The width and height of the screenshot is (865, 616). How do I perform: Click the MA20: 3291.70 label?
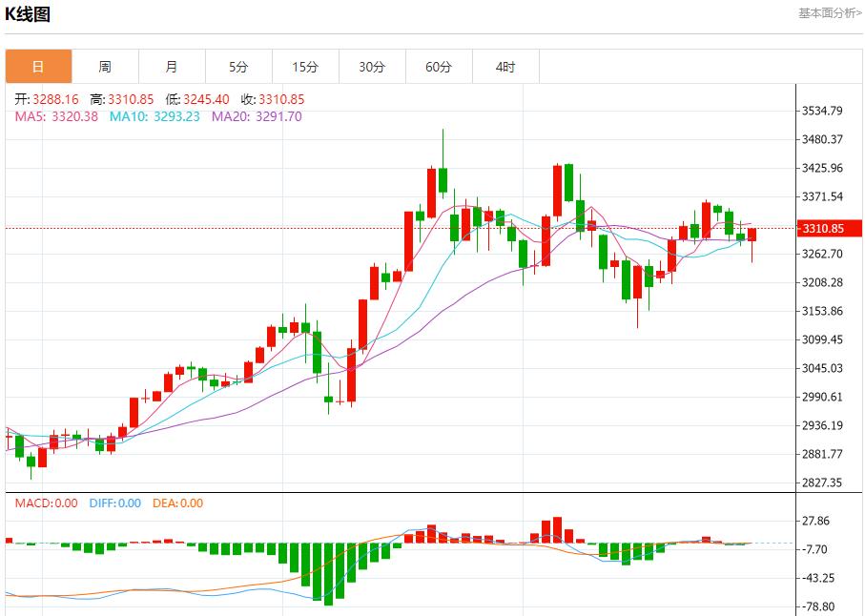coord(257,116)
